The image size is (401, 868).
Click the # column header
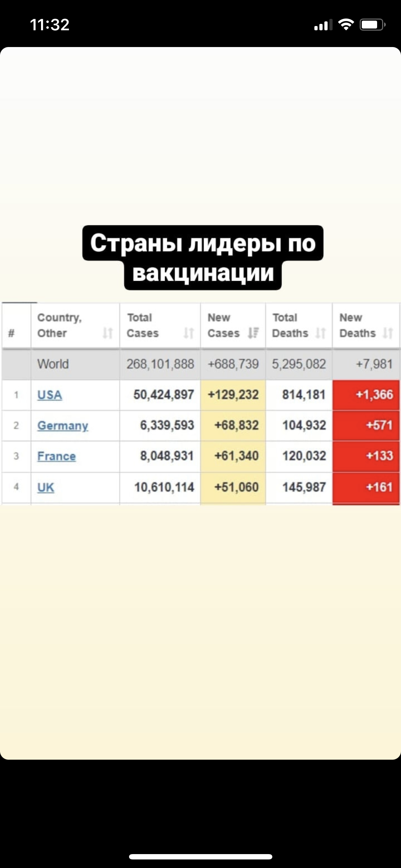click(12, 333)
